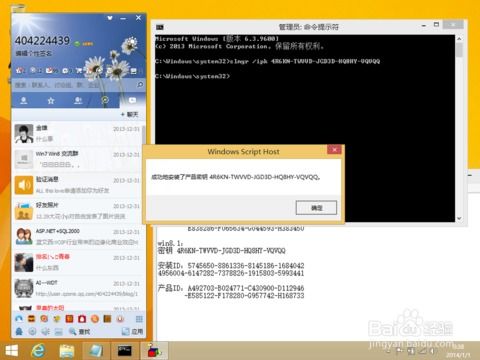
Task: Click the first blue app icon in the QQ app tray
Action: pyautogui.click(x=19, y=319)
